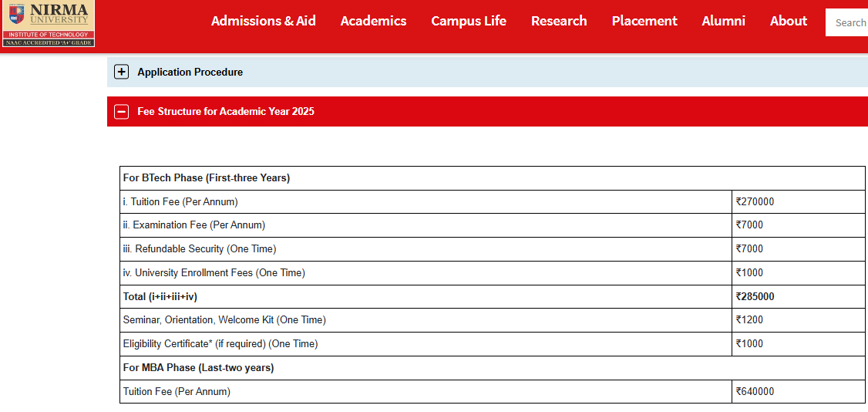
Task: Click the minus icon beside Fee Structure
Action: pos(121,112)
